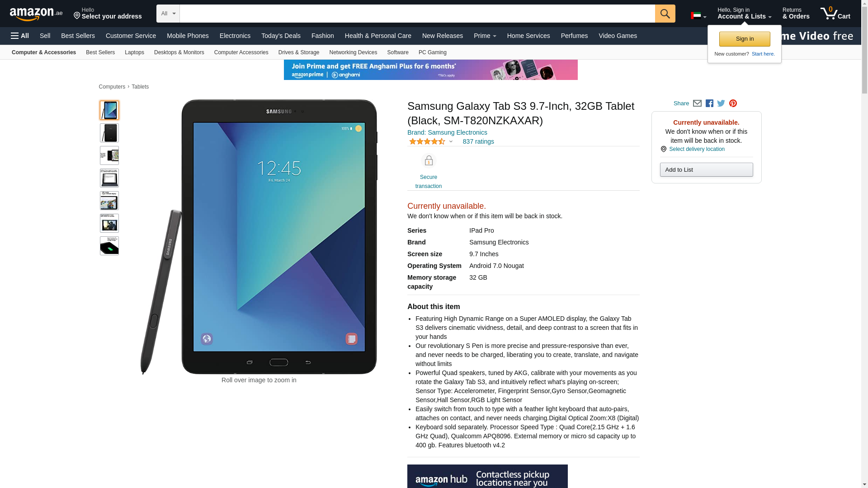
Task: Share product on Facebook icon
Action: (x=709, y=103)
